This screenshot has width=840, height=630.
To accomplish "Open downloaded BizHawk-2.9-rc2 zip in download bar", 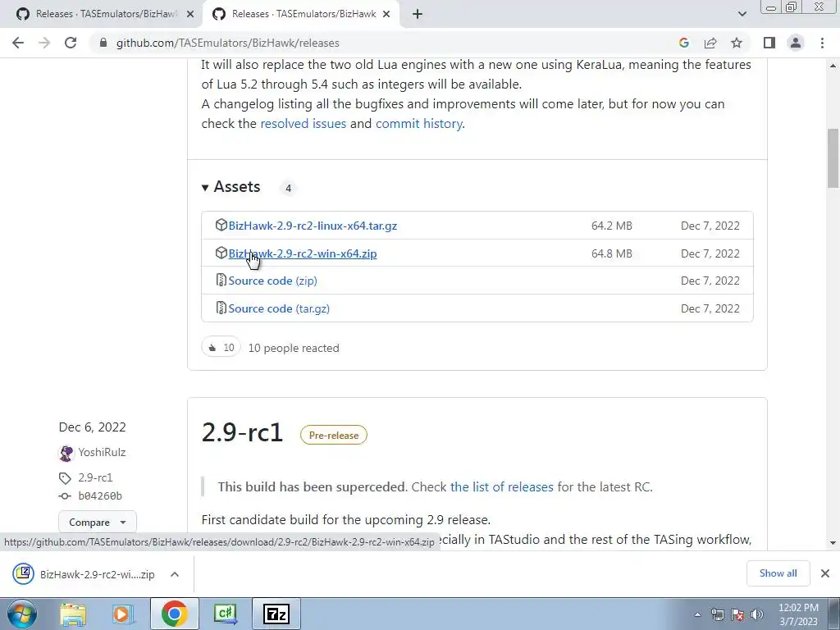I will click(84, 574).
